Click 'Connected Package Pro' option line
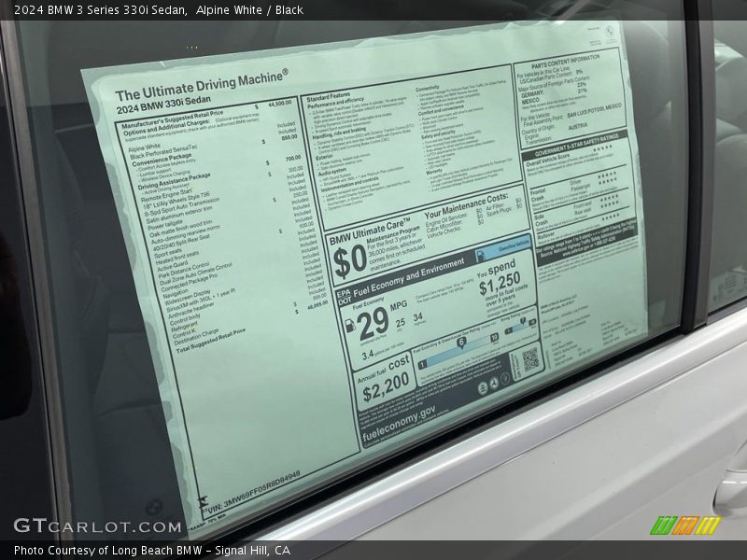The height and width of the screenshot is (560, 747). [x=189, y=283]
